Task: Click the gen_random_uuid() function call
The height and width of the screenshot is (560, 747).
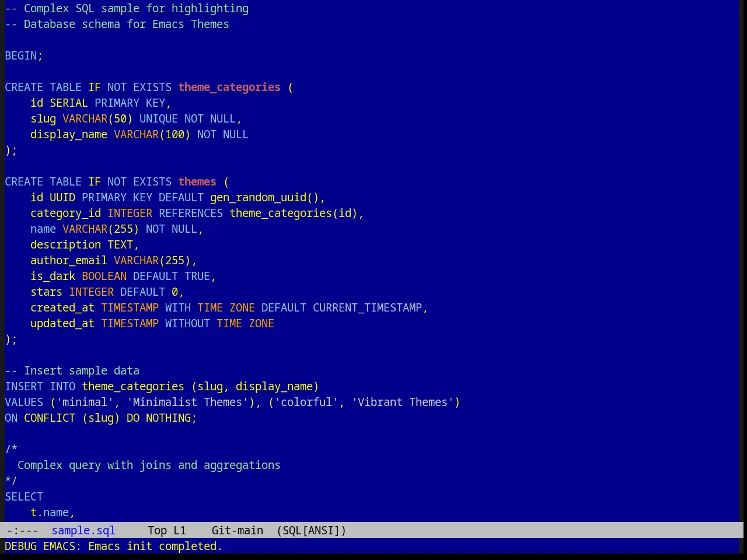Action: pos(264,197)
